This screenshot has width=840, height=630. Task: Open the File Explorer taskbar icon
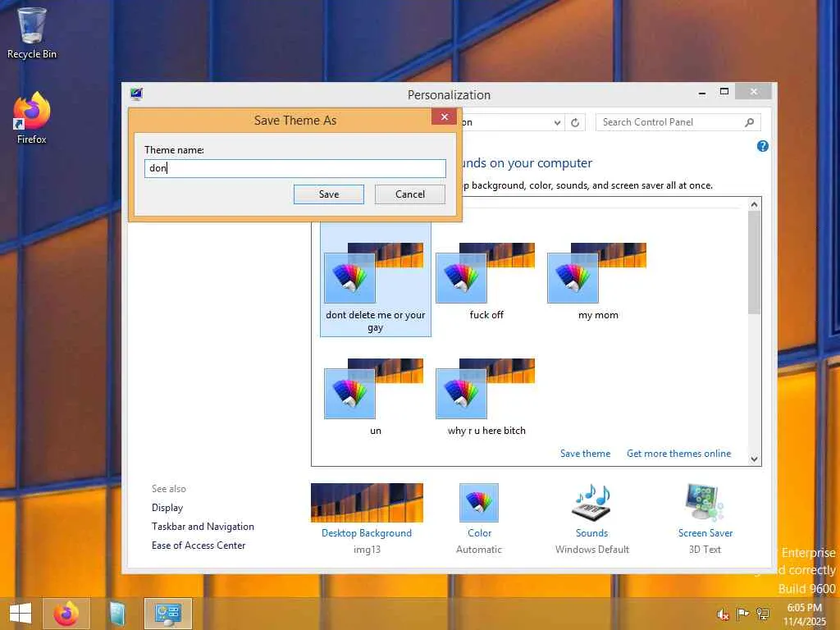(x=116, y=614)
